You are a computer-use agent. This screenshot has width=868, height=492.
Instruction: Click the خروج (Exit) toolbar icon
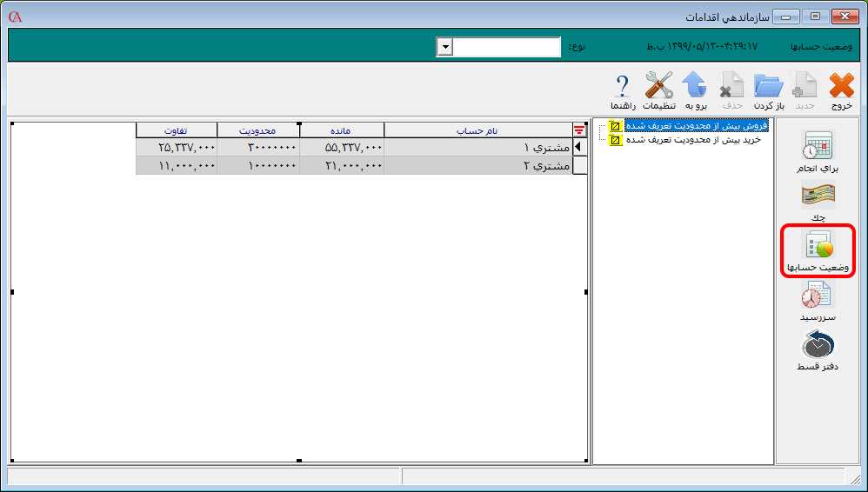[841, 89]
